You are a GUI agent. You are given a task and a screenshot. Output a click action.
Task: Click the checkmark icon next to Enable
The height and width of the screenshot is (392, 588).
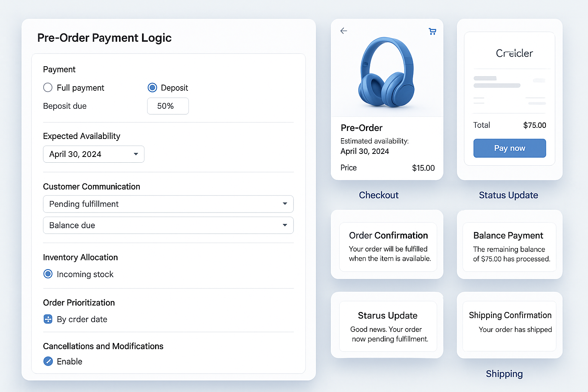pos(48,361)
